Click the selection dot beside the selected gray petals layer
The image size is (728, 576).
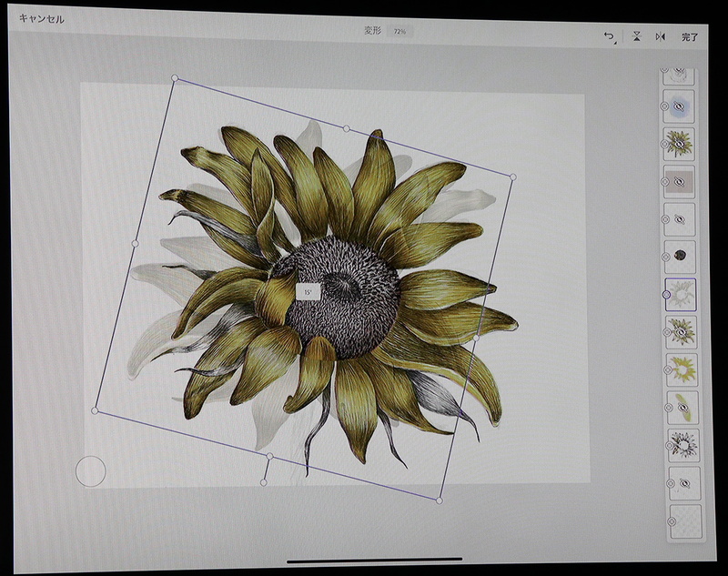(x=666, y=295)
